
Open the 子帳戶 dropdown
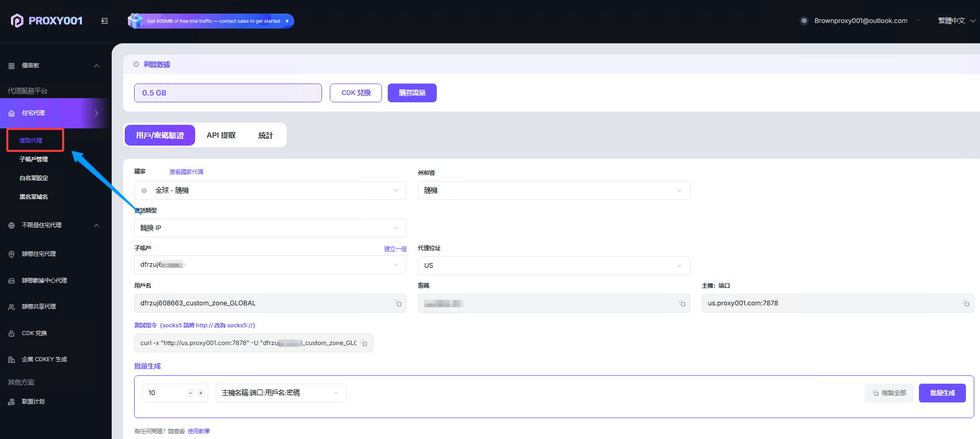[x=270, y=265]
